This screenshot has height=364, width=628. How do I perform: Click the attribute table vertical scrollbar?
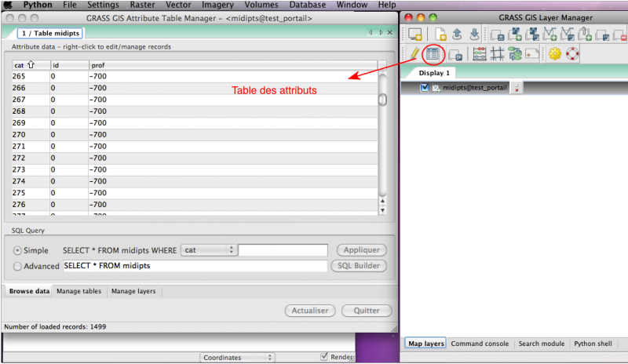coord(382,133)
